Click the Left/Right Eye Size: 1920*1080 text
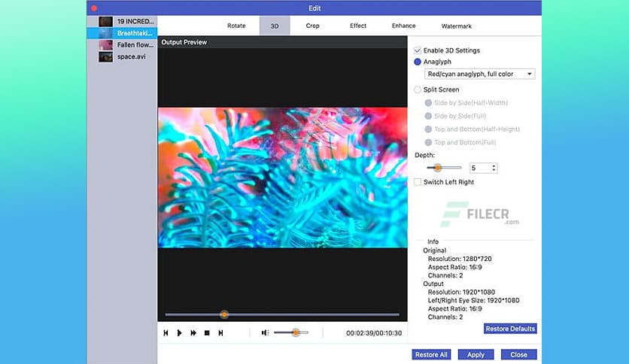This screenshot has width=629, height=364. (x=473, y=300)
